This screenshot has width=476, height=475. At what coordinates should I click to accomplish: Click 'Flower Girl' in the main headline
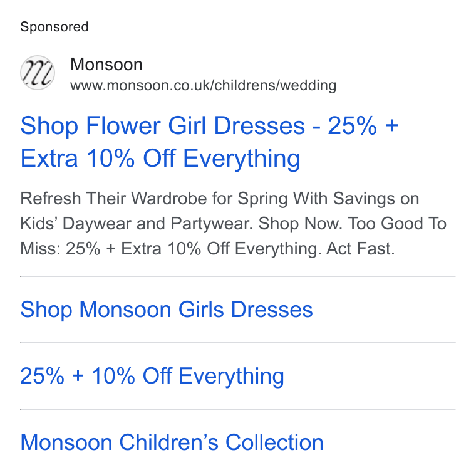(x=147, y=126)
